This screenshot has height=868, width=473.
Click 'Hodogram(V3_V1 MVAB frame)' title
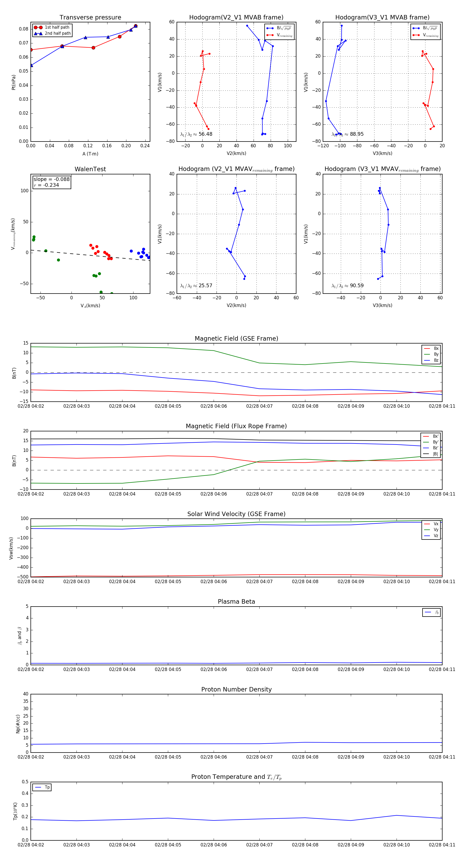tap(382, 18)
